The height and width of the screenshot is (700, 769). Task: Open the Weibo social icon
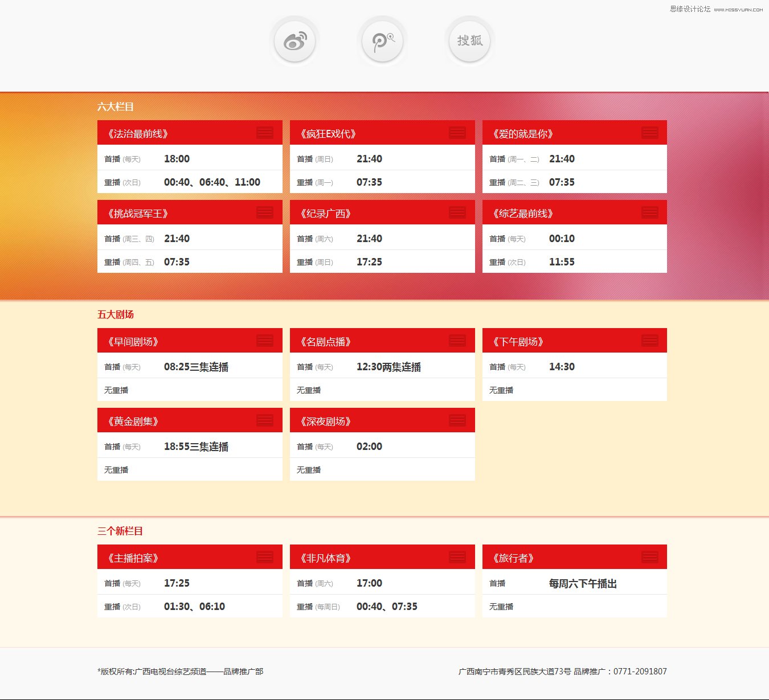click(294, 41)
